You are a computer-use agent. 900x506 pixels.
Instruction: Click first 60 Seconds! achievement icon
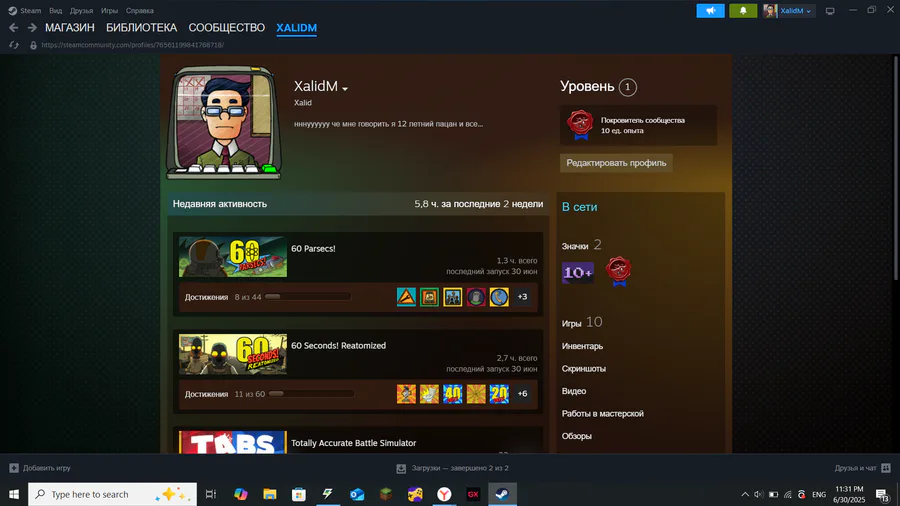(406, 394)
